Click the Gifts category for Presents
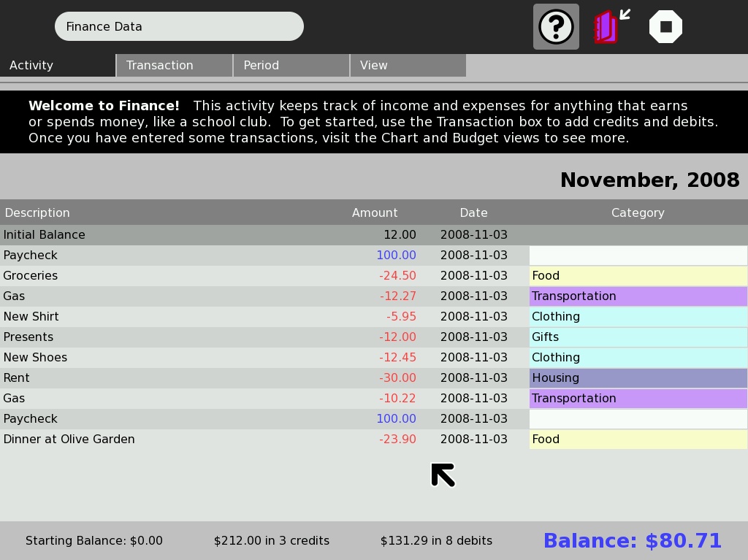Image resolution: width=748 pixels, height=560 pixels. click(x=638, y=337)
